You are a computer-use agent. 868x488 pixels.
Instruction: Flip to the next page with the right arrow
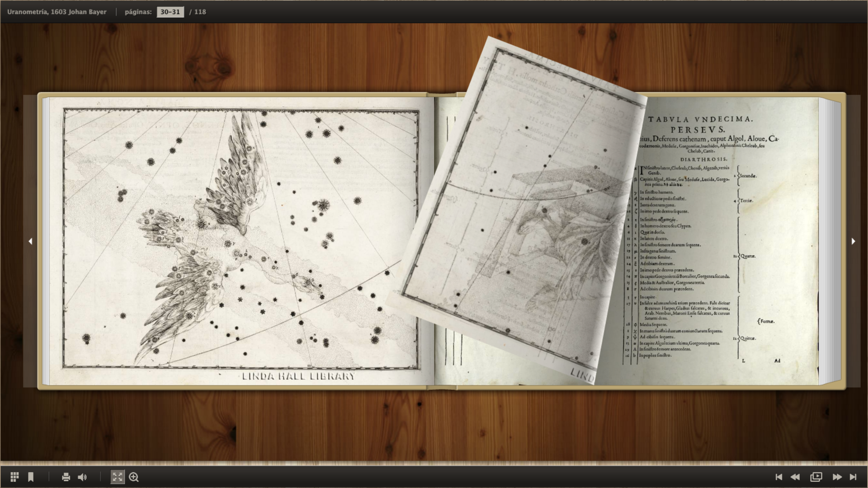click(x=853, y=241)
